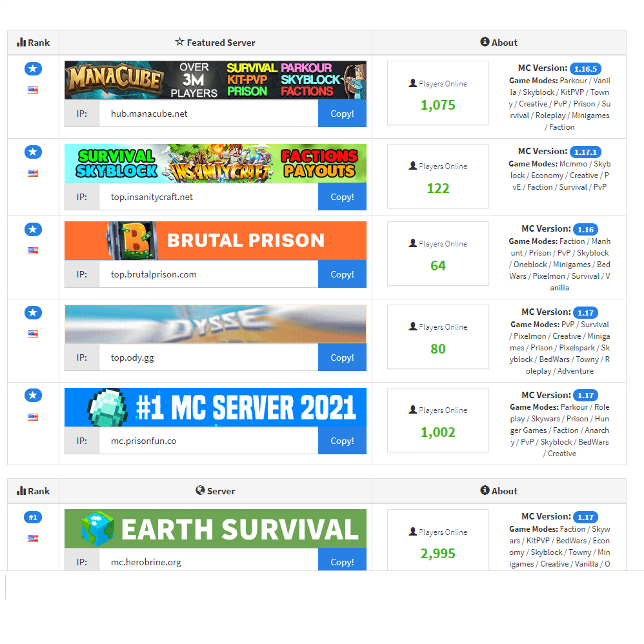Copy the top.ody.gg IP address
The height and width of the screenshot is (644, 644).
[342, 357]
